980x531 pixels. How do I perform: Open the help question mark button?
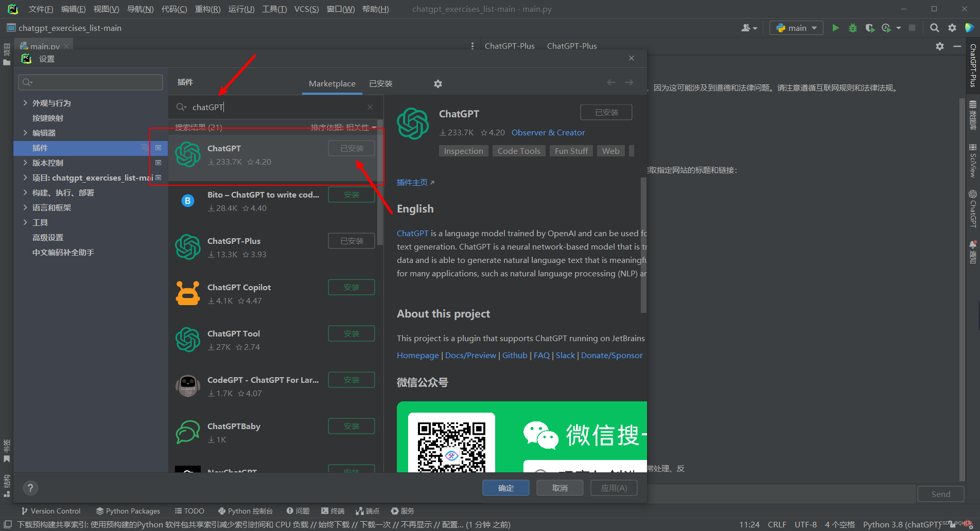point(30,488)
